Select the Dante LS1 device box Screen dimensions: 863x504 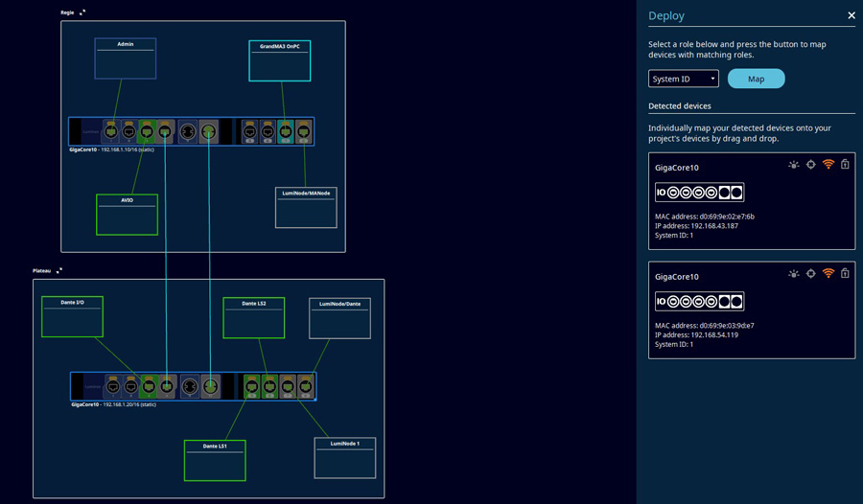(215, 461)
